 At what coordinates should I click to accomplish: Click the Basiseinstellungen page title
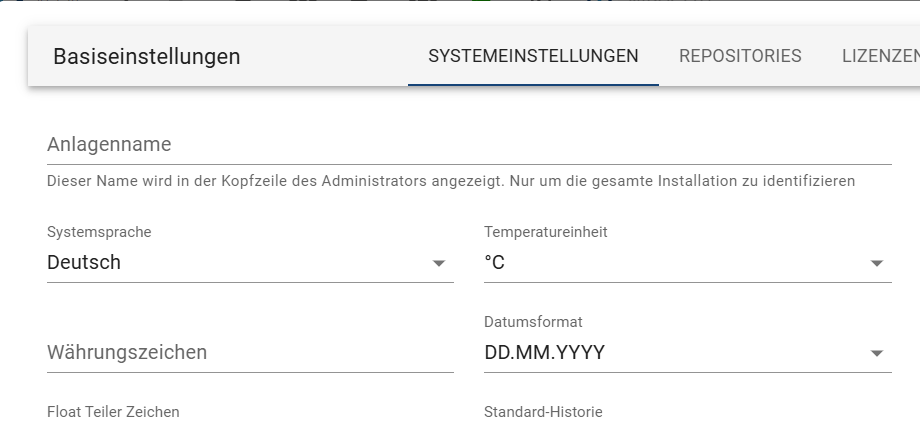coord(147,57)
